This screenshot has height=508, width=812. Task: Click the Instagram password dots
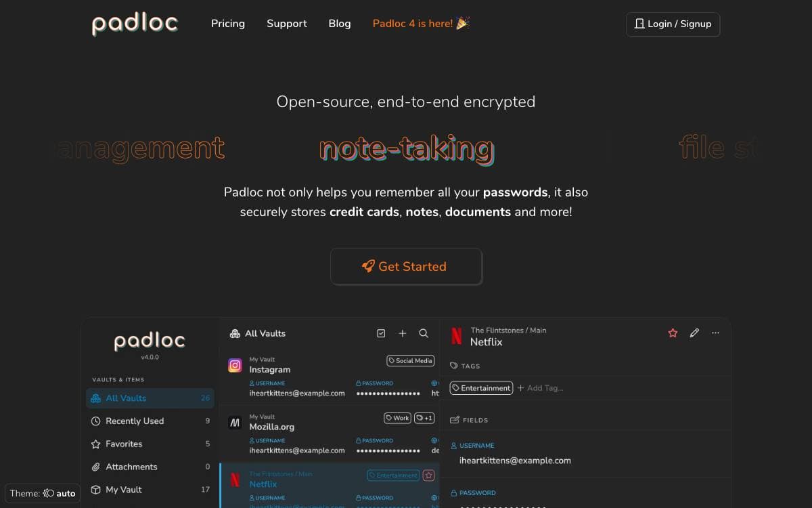coord(388,393)
